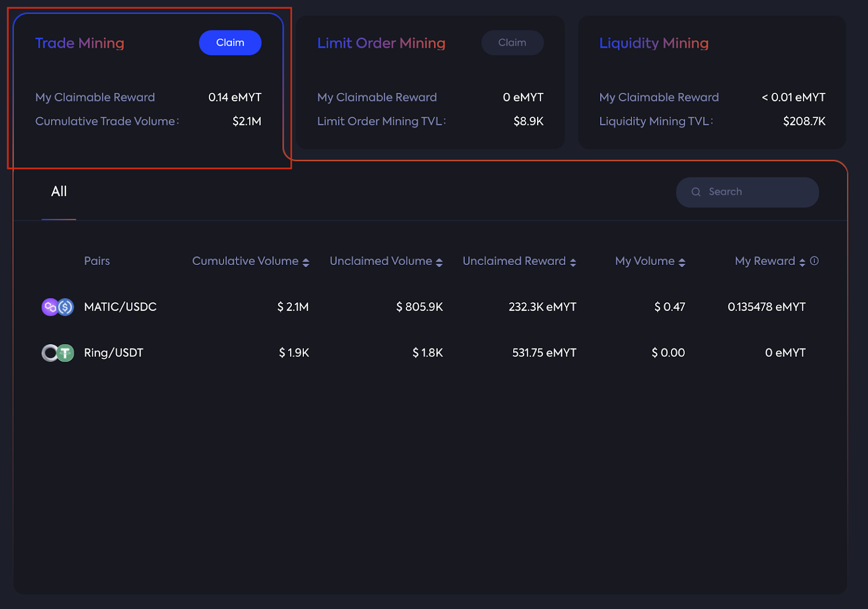This screenshot has width=868, height=609.
Task: Click the $2.1M cumulative trade volume value
Action: point(247,122)
